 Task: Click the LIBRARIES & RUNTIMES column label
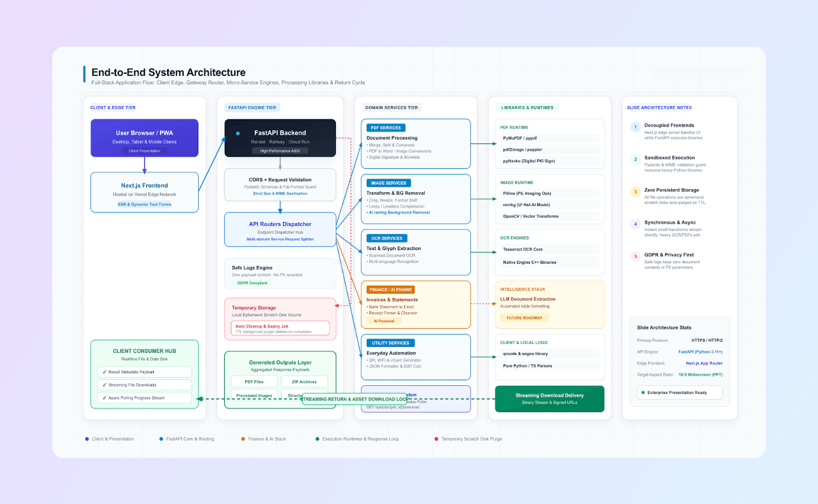click(x=527, y=108)
